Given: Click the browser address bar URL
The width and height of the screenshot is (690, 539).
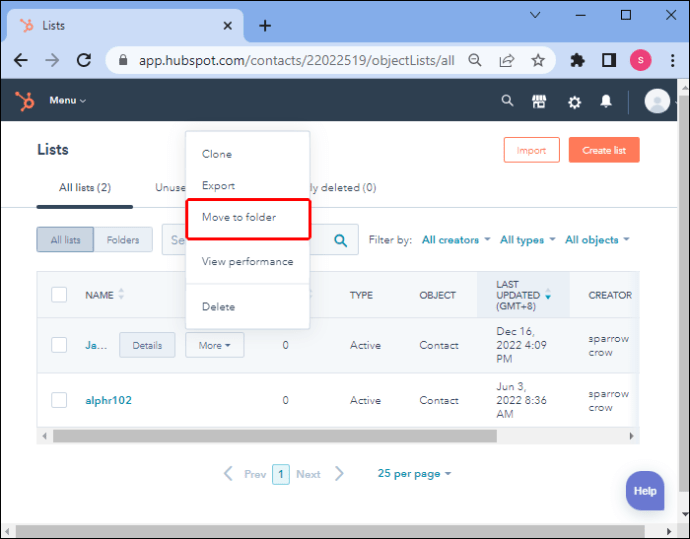Looking at the screenshot, I should (x=297, y=60).
